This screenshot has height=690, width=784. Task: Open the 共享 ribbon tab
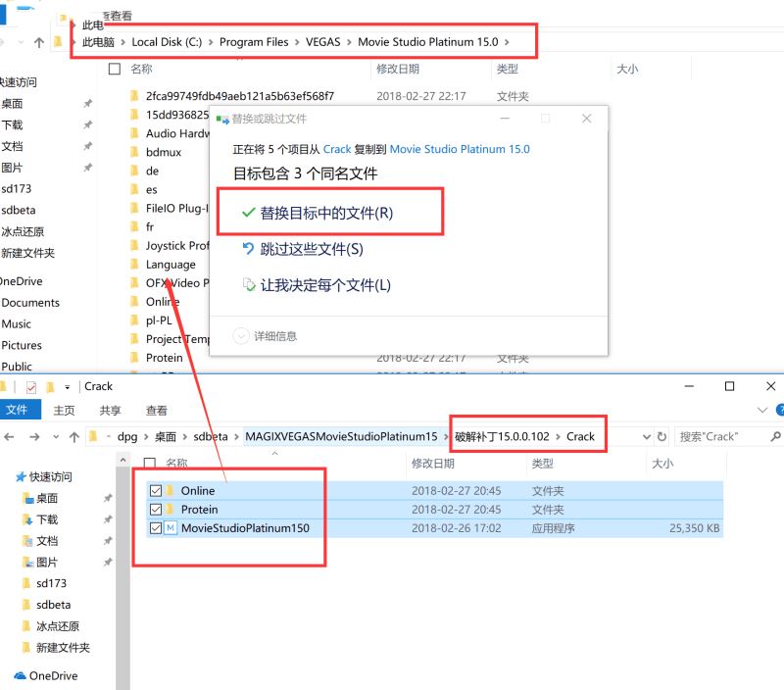(110, 410)
